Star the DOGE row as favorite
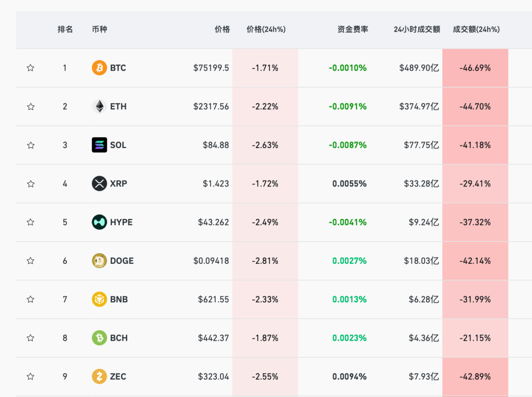This screenshot has width=532, height=397. pos(31,261)
